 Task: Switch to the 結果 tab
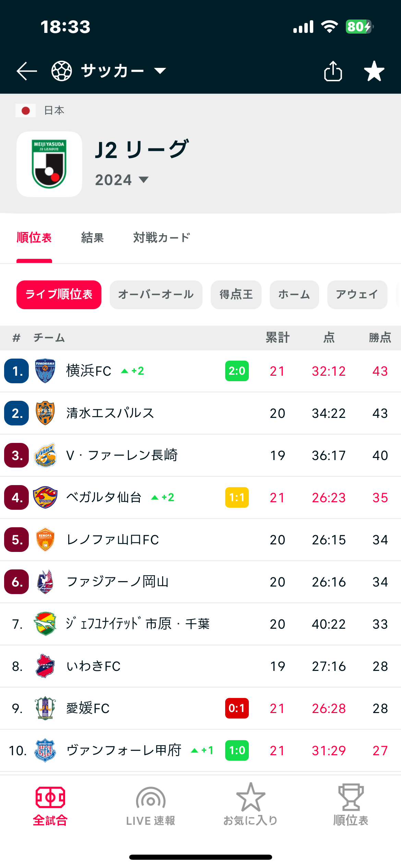[93, 238]
